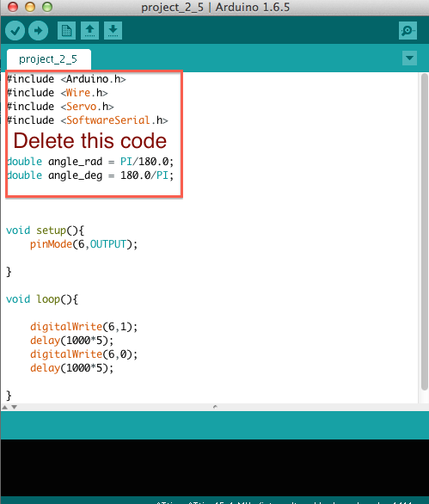Select the project_2_5 sketch tab
The width and height of the screenshot is (429, 504).
coord(48,59)
